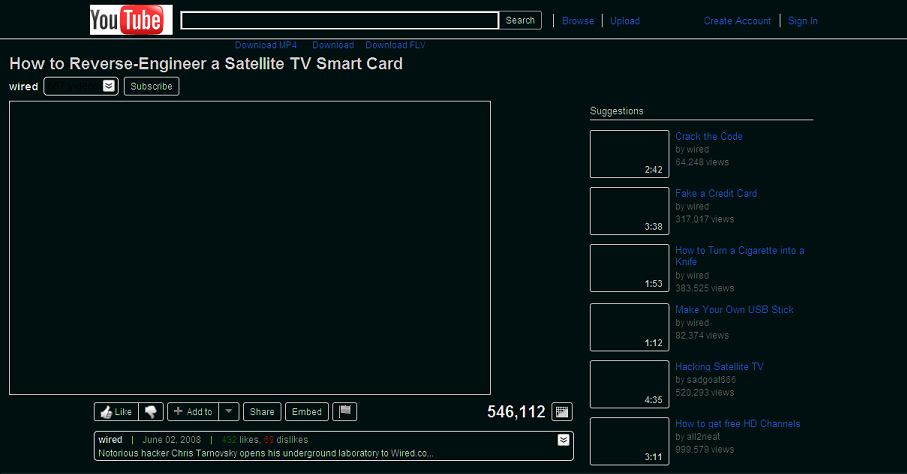Click the video title heading text
Image resolution: width=907 pixels, height=474 pixels.
coord(206,64)
